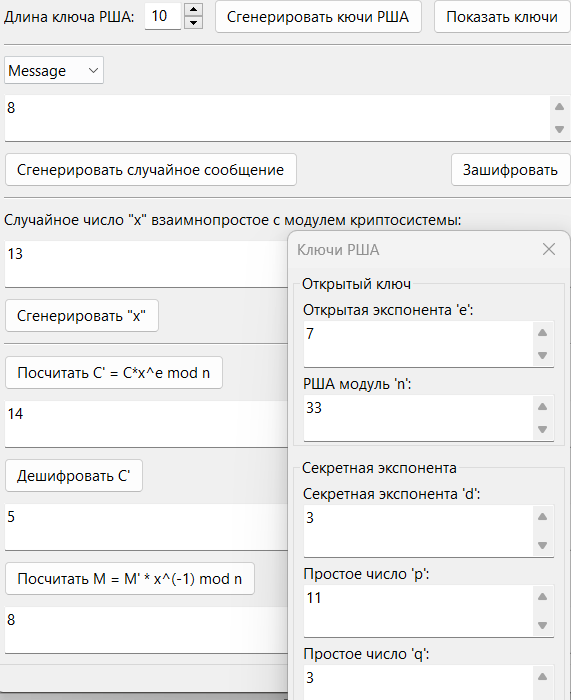Decrease the RSA key length with the down arrow
571x700 pixels.
(x=193, y=22)
